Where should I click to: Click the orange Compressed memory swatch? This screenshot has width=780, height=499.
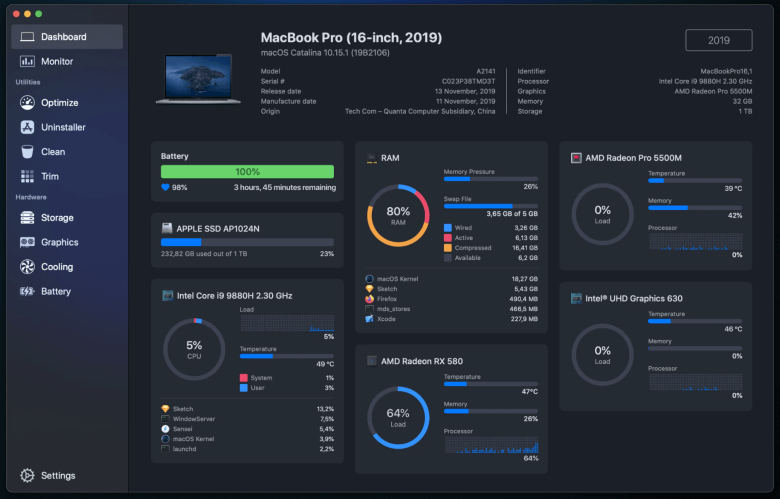click(448, 248)
